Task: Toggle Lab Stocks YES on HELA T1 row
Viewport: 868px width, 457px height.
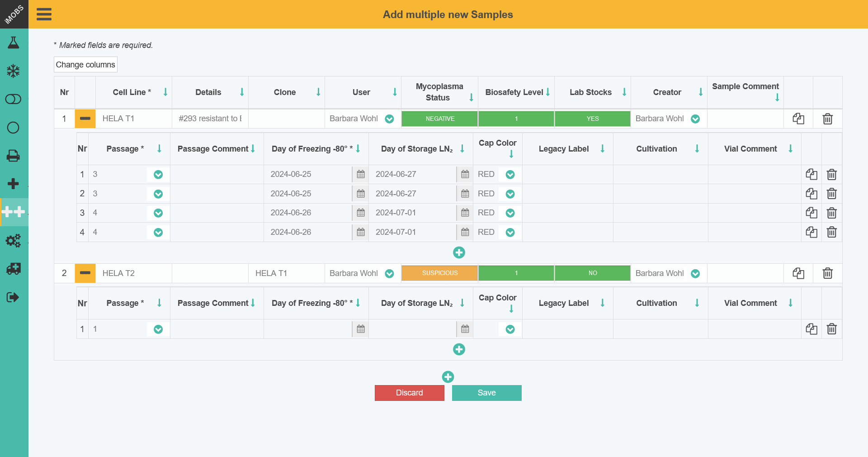Action: [592, 119]
